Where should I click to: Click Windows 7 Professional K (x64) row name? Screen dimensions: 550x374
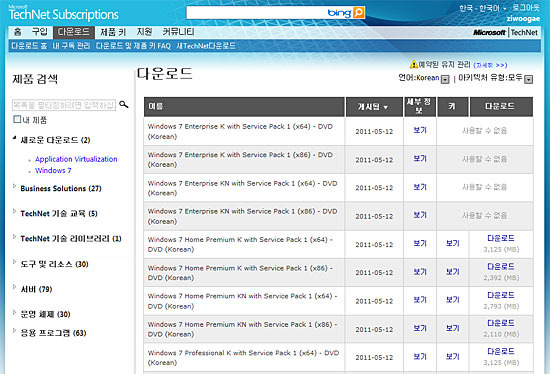click(x=243, y=358)
